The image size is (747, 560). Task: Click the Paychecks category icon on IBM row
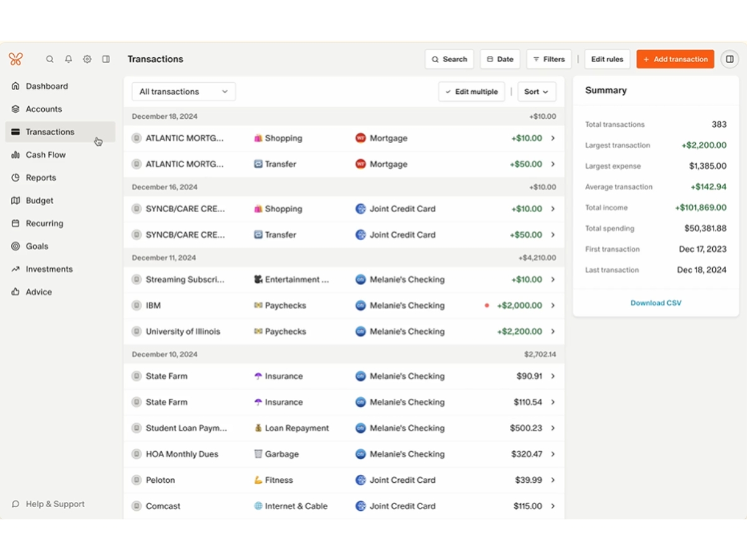pos(258,306)
